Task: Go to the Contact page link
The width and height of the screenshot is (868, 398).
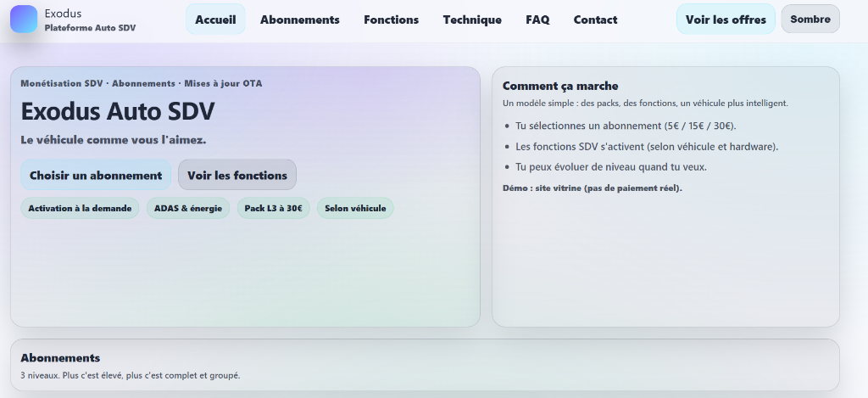Action: pyautogui.click(x=595, y=20)
